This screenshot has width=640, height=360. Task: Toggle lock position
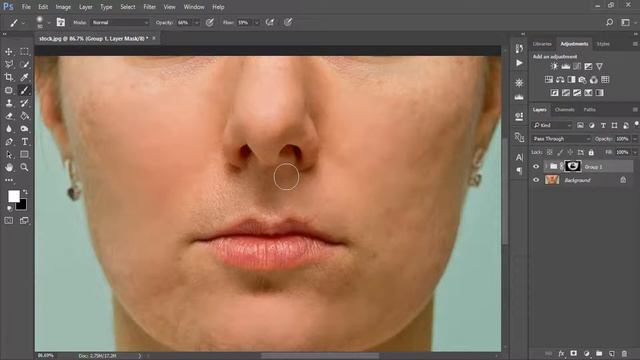pos(570,152)
